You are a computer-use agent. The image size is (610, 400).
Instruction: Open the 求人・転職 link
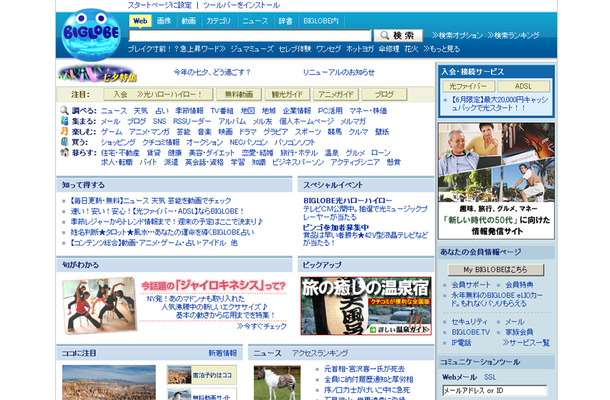tap(117, 162)
